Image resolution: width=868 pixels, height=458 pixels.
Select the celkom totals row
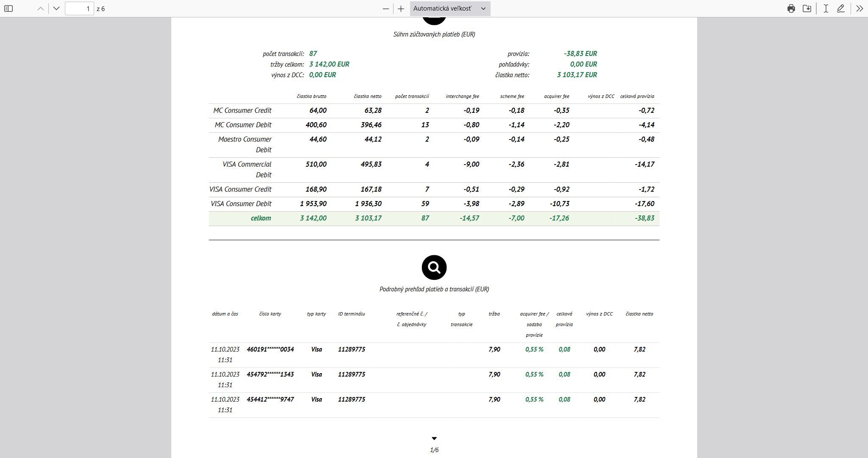point(434,218)
